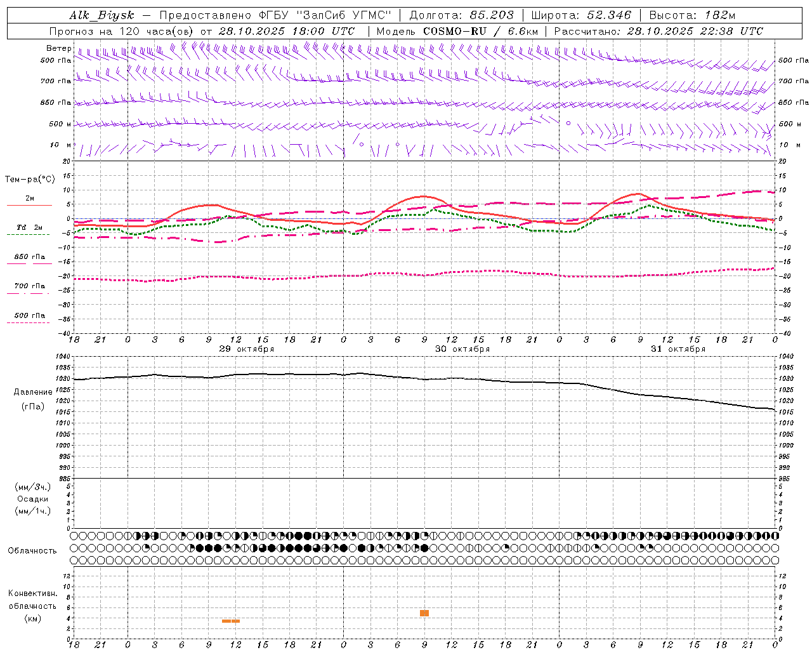The width and height of the screenshot is (812, 650).
Task: Click the red solid legend line under '2м'
Action: click(29, 206)
